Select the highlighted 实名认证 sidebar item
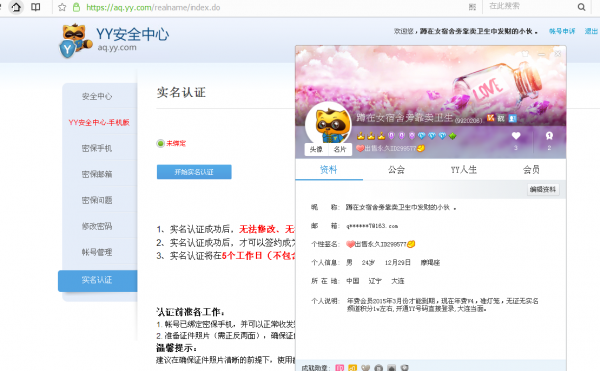Screen dimensions: 600x371 tap(98, 280)
